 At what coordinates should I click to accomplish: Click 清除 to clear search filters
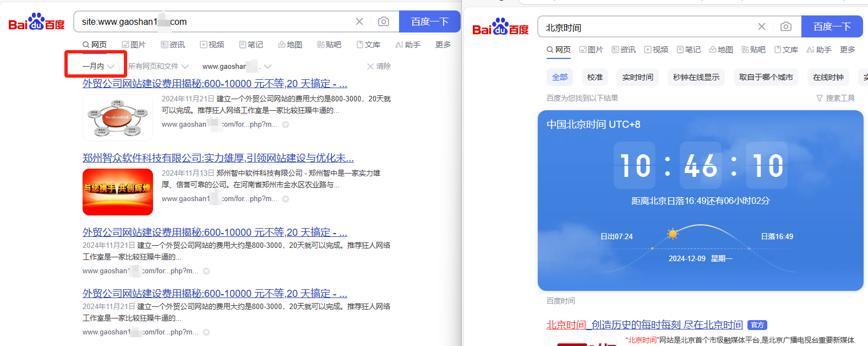[379, 66]
